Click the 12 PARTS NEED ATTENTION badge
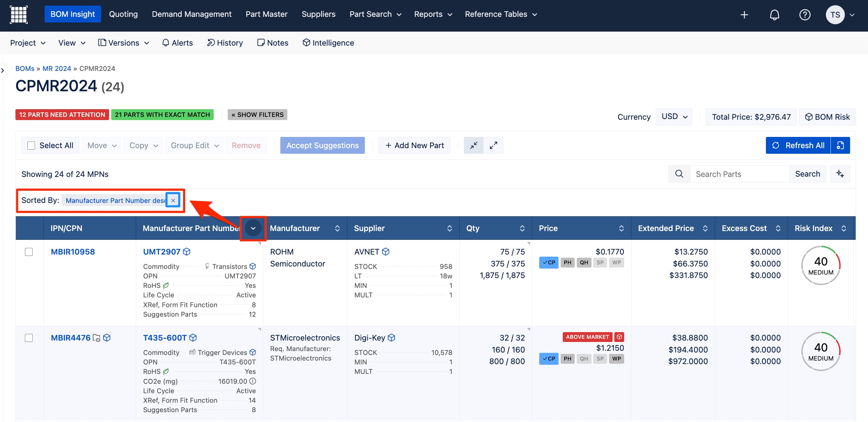Screen dimensions: 868x422 click(62, 115)
